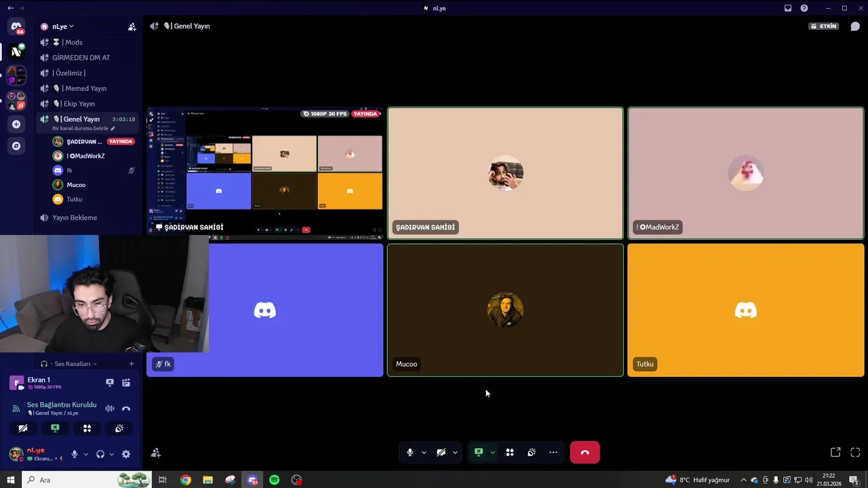Screen dimensions: 868x488
Task: Open screen share options arrow in toolbar
Action: tap(492, 452)
